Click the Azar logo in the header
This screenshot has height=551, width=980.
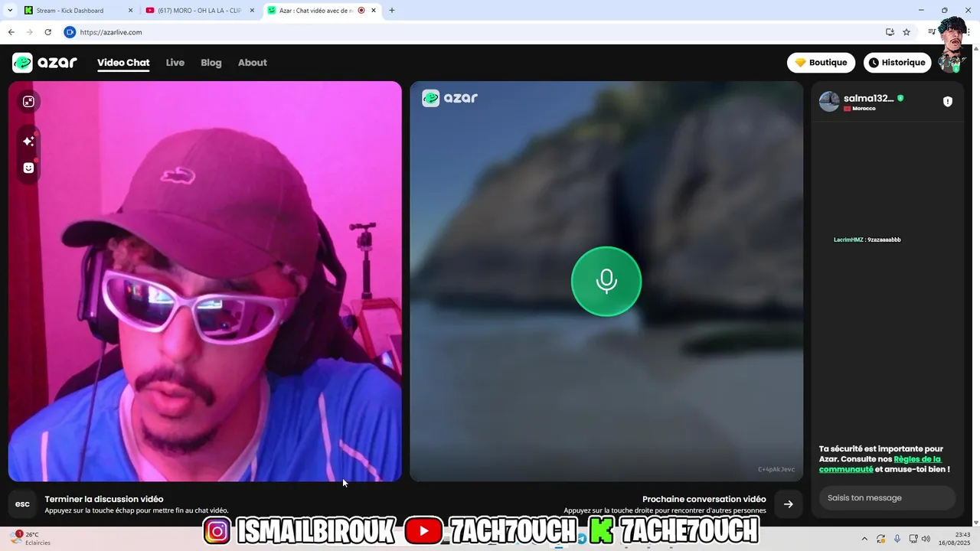click(44, 63)
